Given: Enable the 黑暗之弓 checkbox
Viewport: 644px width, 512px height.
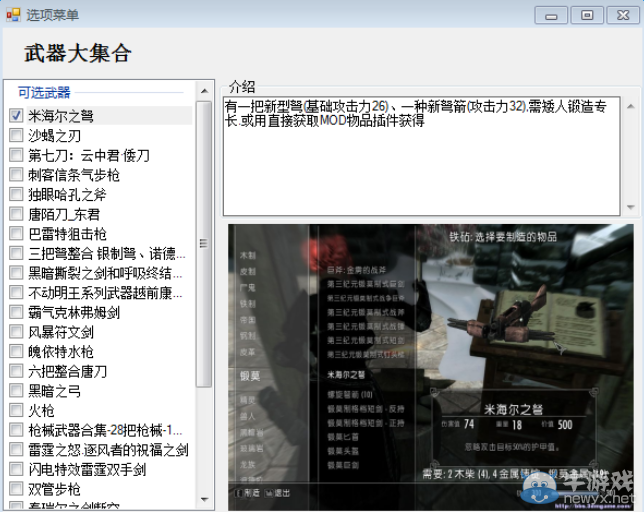Looking at the screenshot, I should (16, 391).
